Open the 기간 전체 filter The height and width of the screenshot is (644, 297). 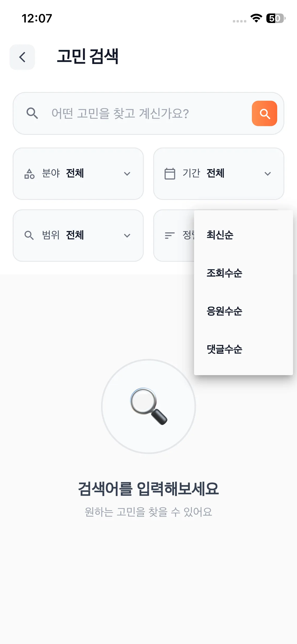219,174
